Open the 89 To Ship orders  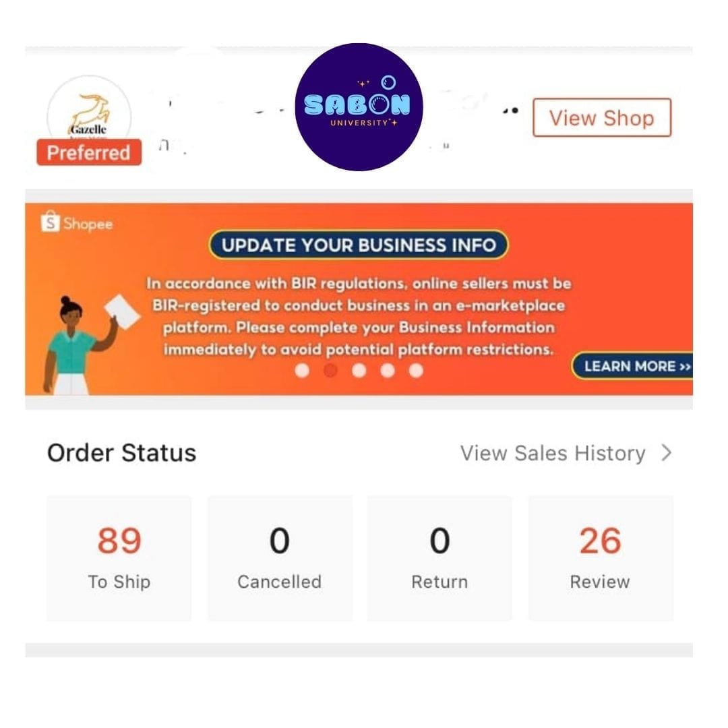coord(119,558)
